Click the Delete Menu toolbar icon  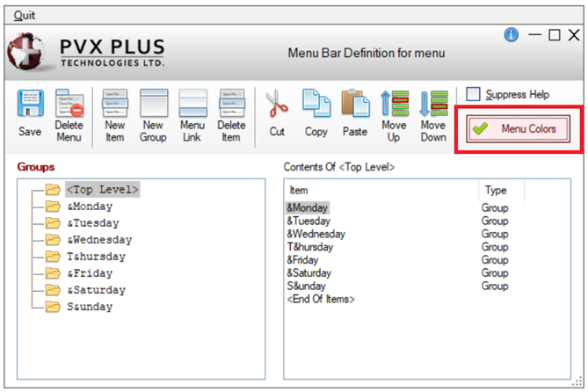click(69, 105)
